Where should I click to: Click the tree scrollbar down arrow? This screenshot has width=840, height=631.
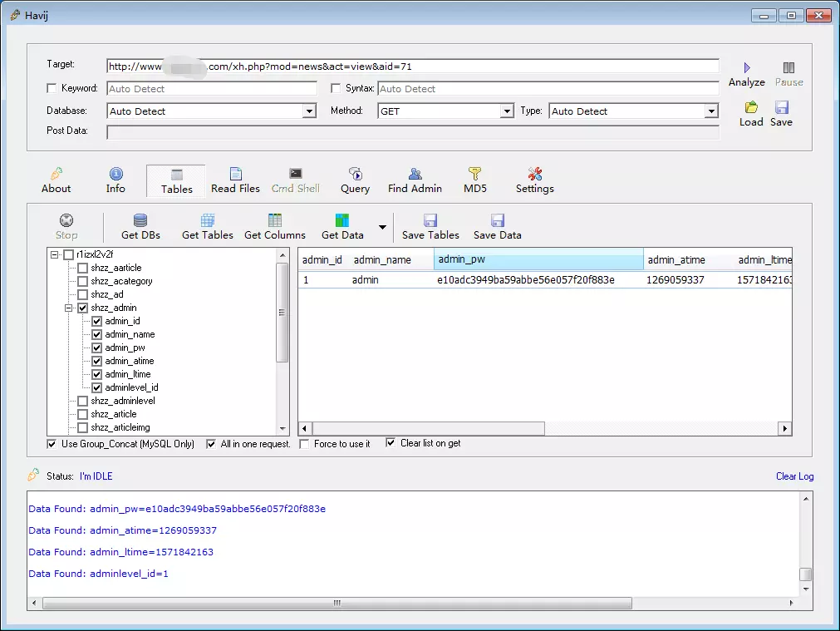click(x=282, y=429)
